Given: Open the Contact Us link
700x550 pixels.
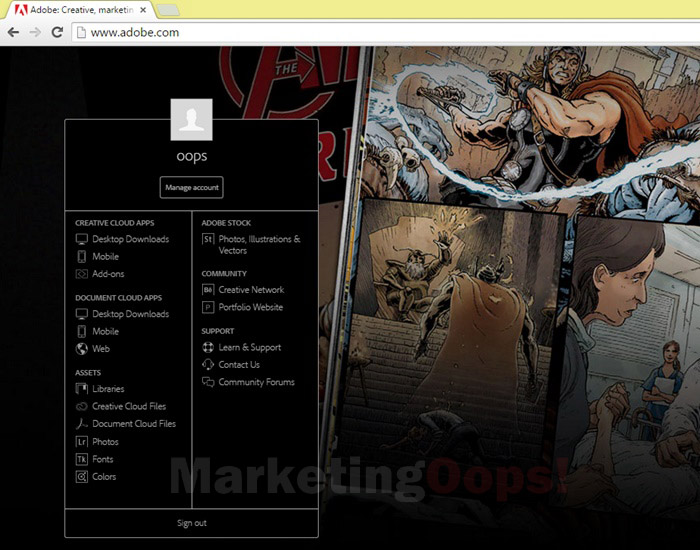Looking at the screenshot, I should coord(239,365).
